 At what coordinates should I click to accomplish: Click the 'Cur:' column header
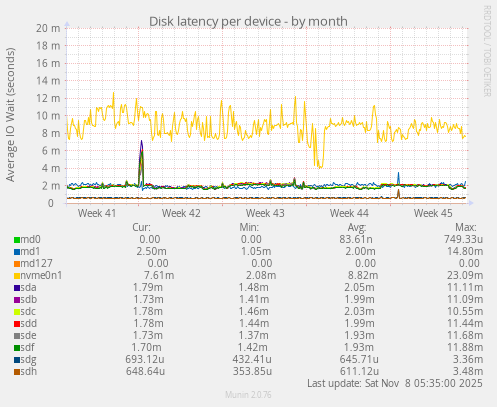tap(141, 227)
